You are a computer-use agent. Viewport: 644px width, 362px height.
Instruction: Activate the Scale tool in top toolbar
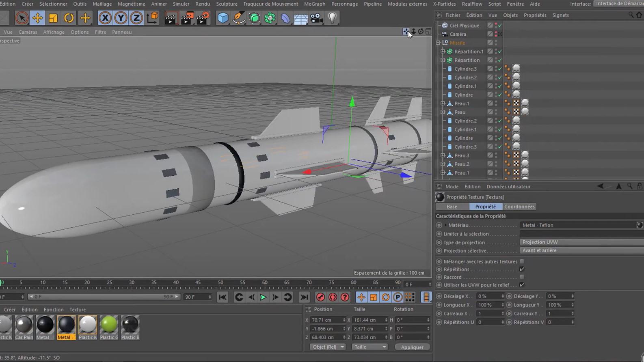53,18
